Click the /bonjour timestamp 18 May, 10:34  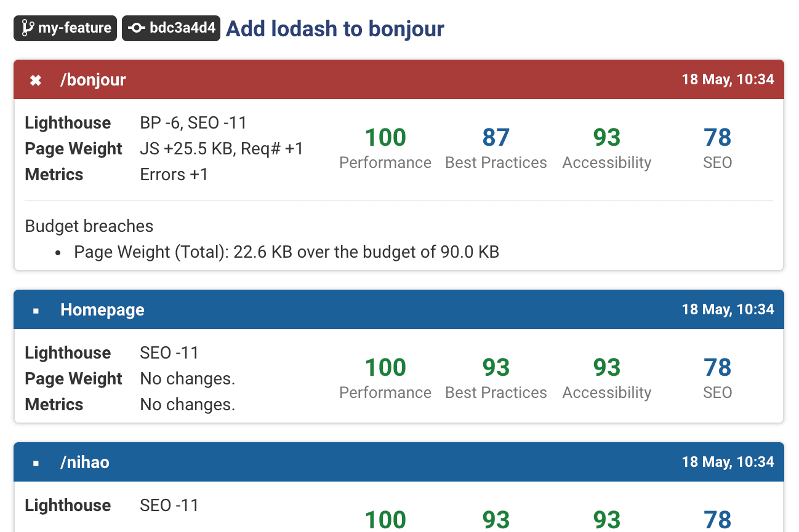(728, 79)
